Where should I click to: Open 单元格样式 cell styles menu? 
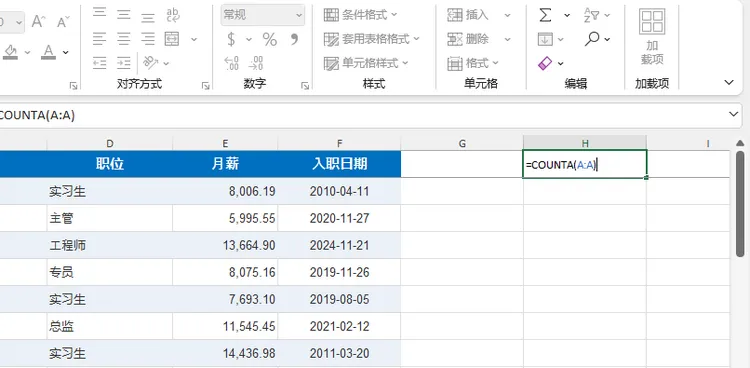[366, 63]
